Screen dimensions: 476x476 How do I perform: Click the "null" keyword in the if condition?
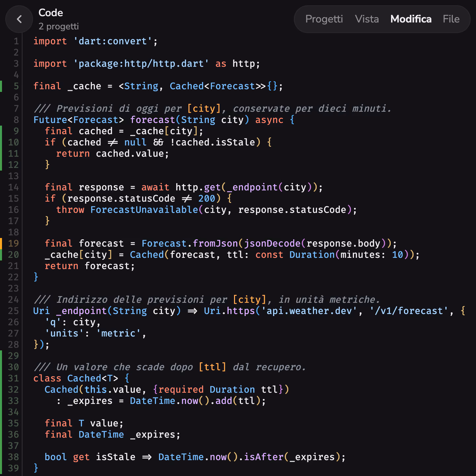[x=135, y=142]
